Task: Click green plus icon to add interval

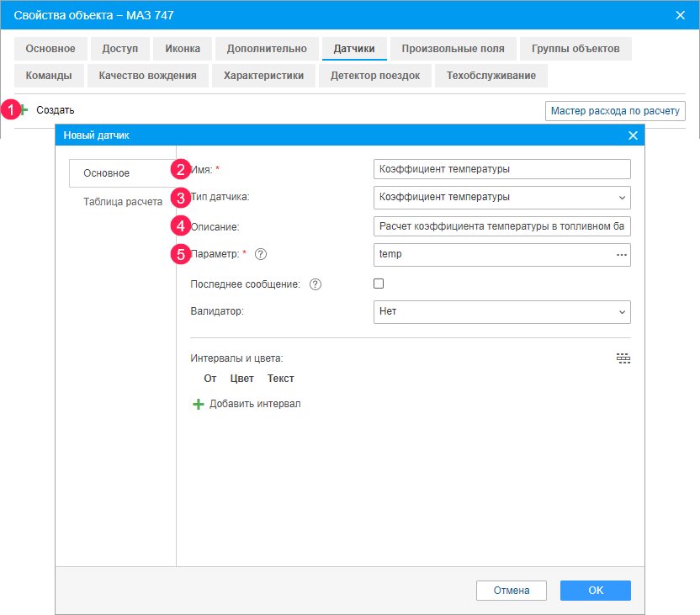Action: [199, 404]
